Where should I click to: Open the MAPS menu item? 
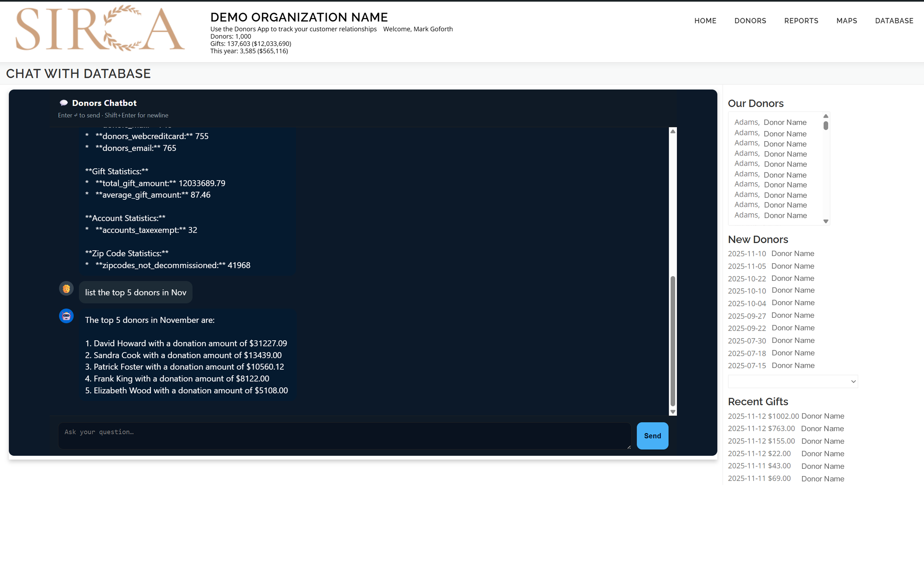click(847, 21)
